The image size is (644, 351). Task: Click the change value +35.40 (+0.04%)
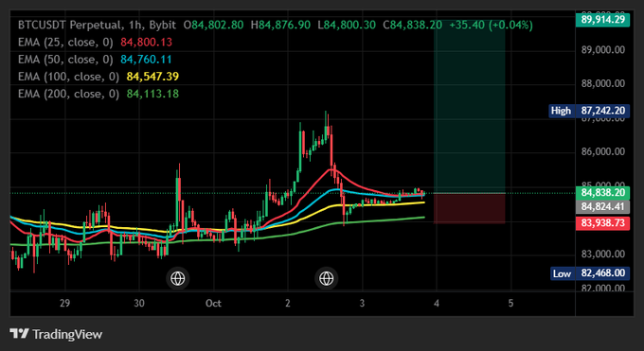click(491, 25)
